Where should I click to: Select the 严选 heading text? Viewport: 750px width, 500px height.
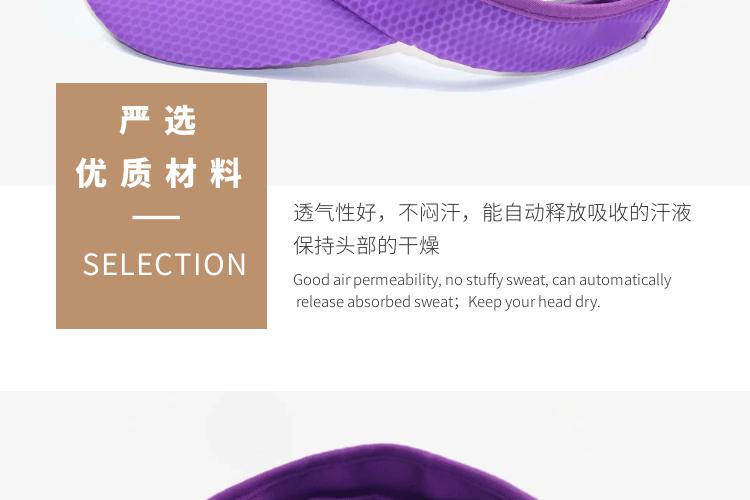point(157,121)
